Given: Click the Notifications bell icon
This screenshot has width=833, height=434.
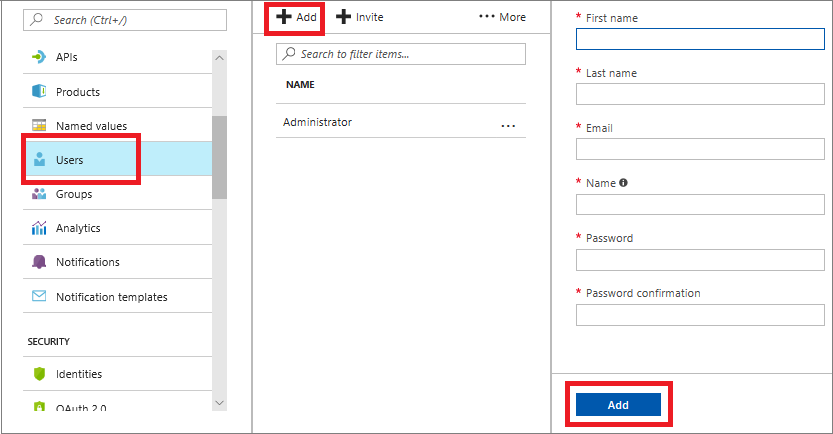Looking at the screenshot, I should tap(40, 262).
